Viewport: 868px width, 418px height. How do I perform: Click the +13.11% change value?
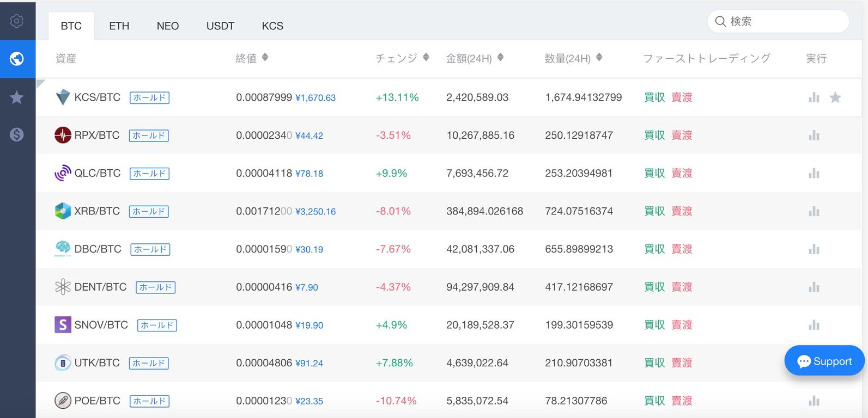tap(397, 97)
